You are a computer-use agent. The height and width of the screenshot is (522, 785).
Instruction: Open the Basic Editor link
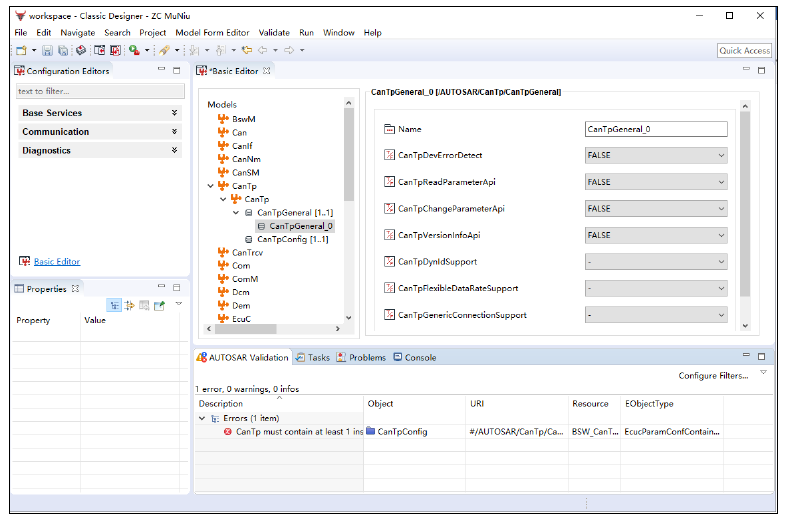57,261
